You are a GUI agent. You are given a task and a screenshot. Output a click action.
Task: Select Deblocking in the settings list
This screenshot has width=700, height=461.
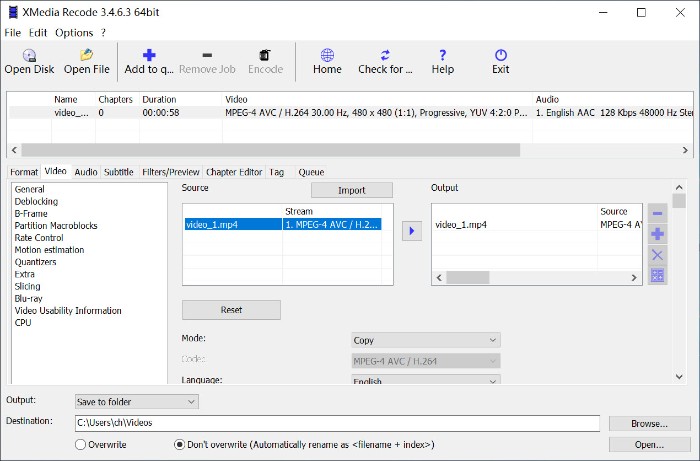point(36,201)
